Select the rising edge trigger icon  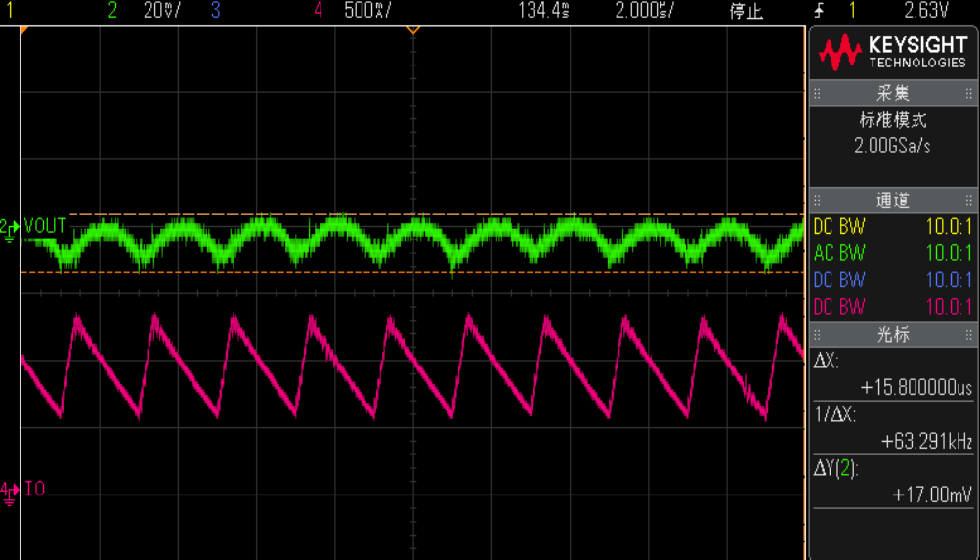[818, 11]
